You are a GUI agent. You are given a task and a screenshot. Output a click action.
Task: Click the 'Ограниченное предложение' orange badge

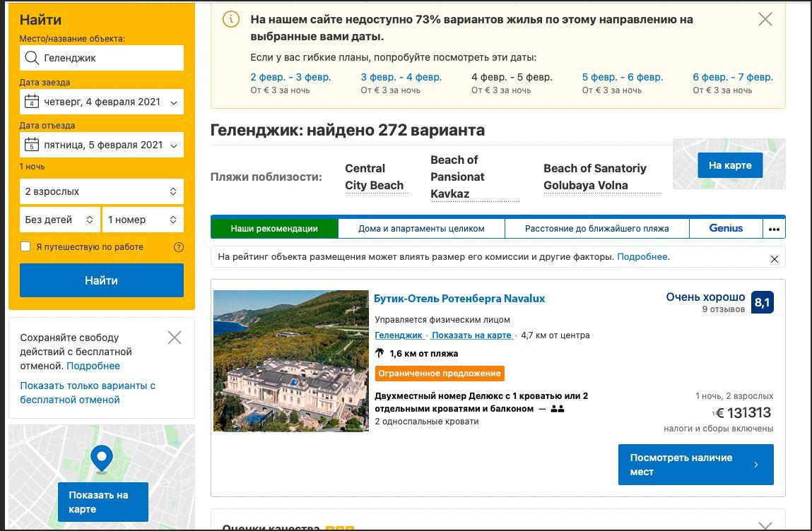coord(440,373)
